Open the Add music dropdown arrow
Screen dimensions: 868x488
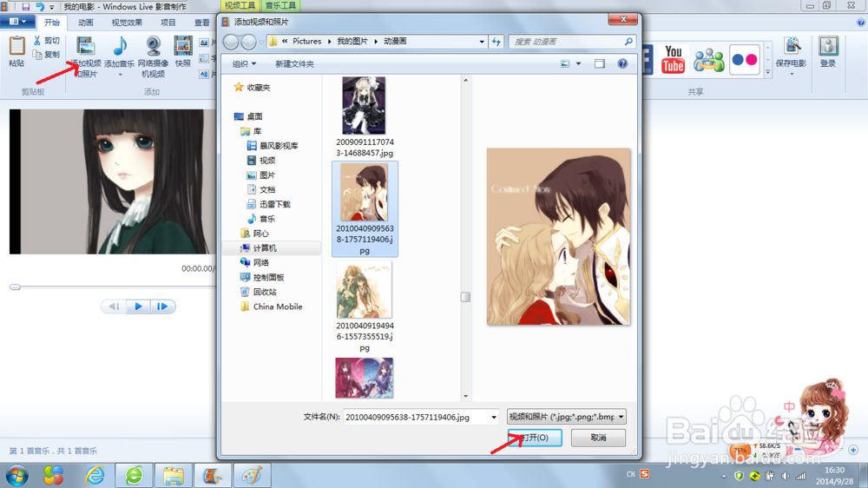(x=120, y=74)
